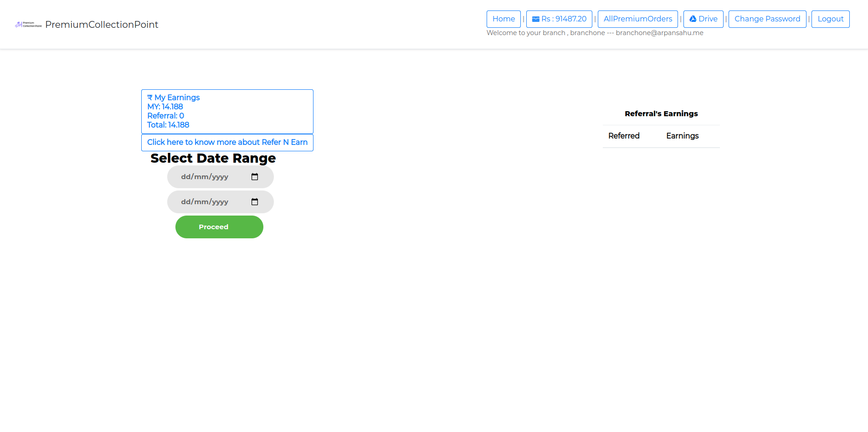Select Change Password in the navigation
This screenshot has width=868, height=432.
click(x=767, y=19)
